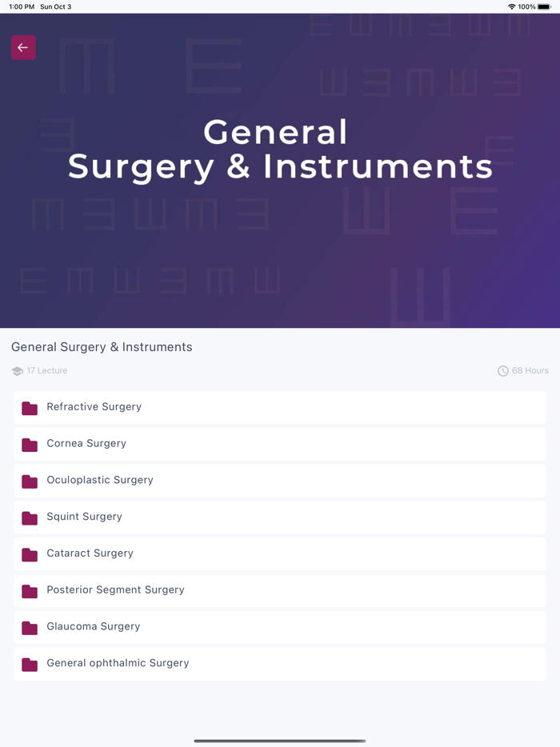The height and width of the screenshot is (747, 560).
Task: Tap the lecture stack icon near 17 Lecture
Action: tap(18, 370)
